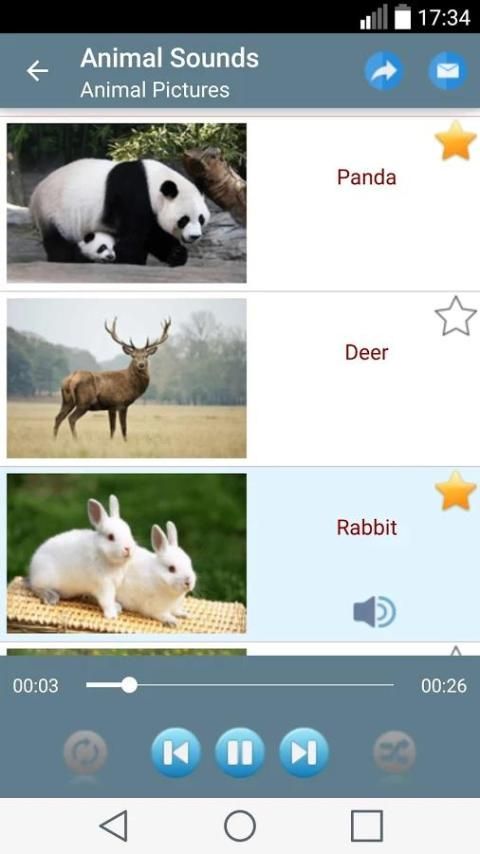Open the Panda picture thumbnail

click(x=126, y=203)
